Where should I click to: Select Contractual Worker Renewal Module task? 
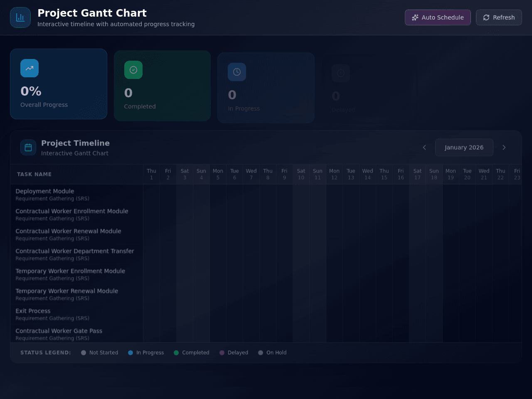pos(76,234)
